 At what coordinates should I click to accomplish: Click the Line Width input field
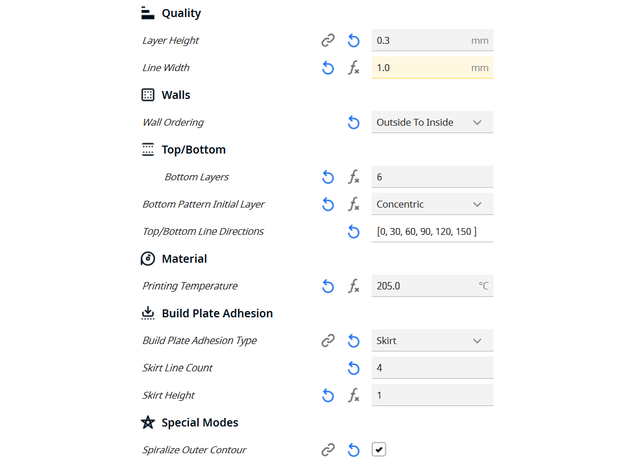[420, 68]
